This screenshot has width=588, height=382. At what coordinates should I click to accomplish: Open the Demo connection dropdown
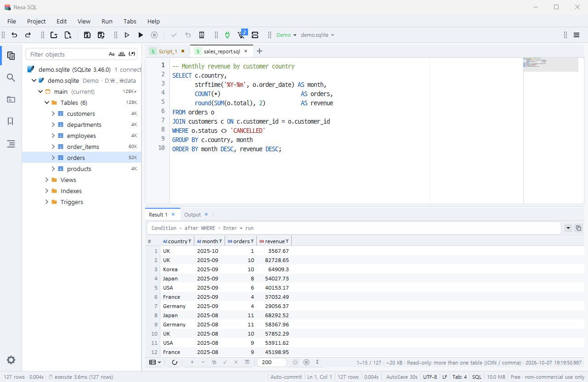287,35
